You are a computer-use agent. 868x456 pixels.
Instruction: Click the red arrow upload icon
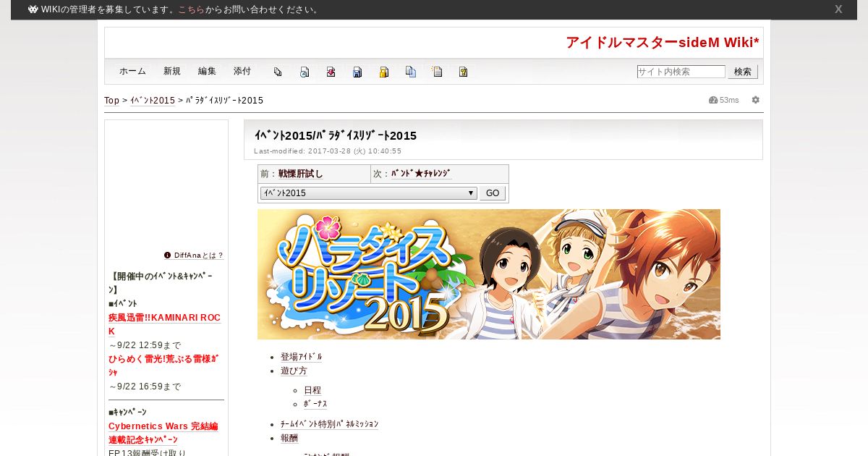coord(331,72)
